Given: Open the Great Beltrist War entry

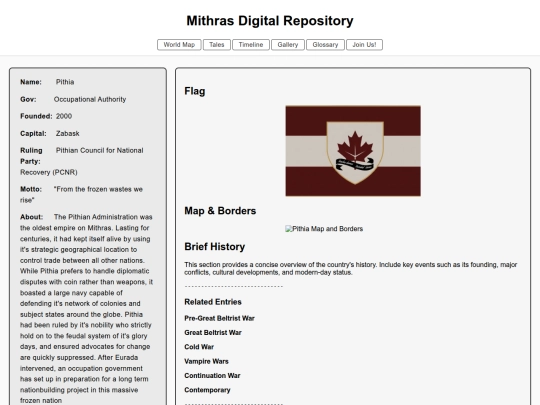Looking at the screenshot, I should [x=213, y=333].
